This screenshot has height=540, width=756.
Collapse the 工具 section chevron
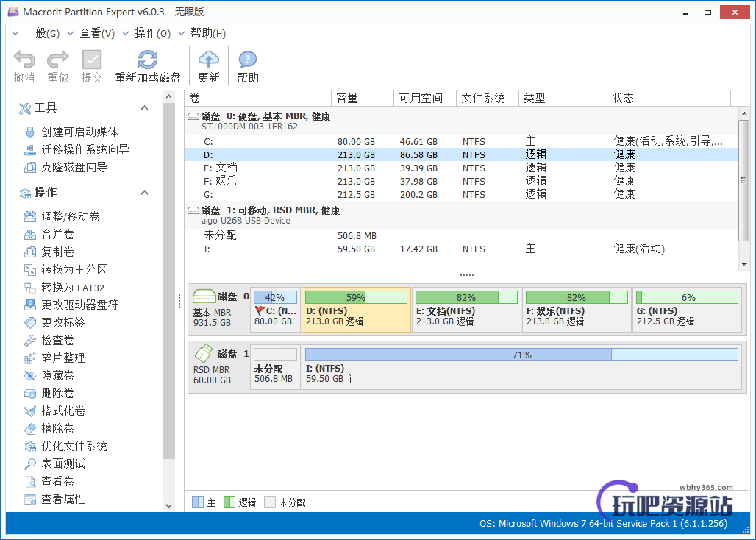point(144,108)
